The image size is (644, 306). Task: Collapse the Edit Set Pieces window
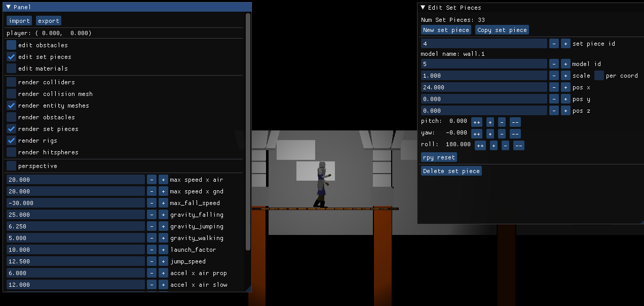click(423, 8)
